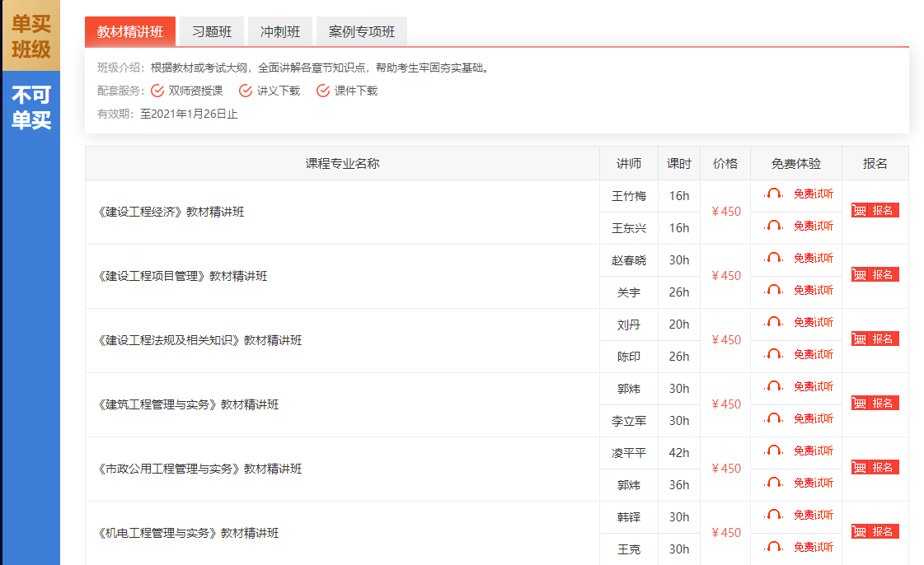
Task: Click the 课件下载 check mark icon
Action: tap(323, 91)
